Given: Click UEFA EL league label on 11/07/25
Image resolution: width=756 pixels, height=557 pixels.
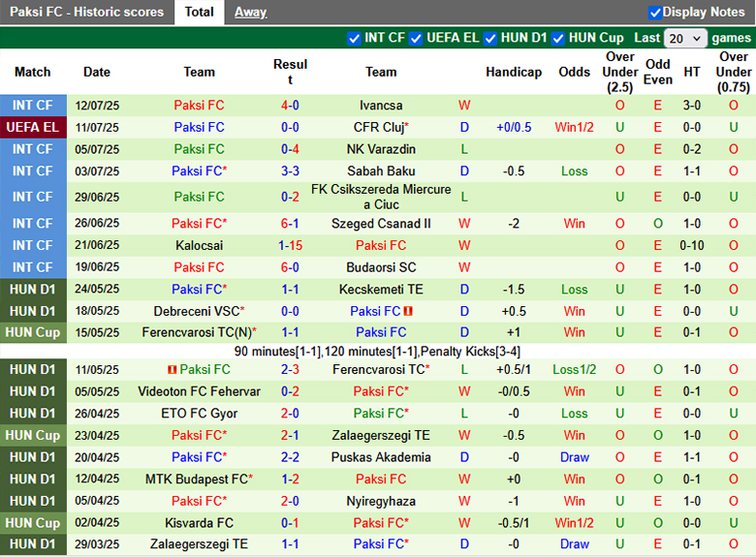Looking at the screenshot, I should (x=33, y=127).
